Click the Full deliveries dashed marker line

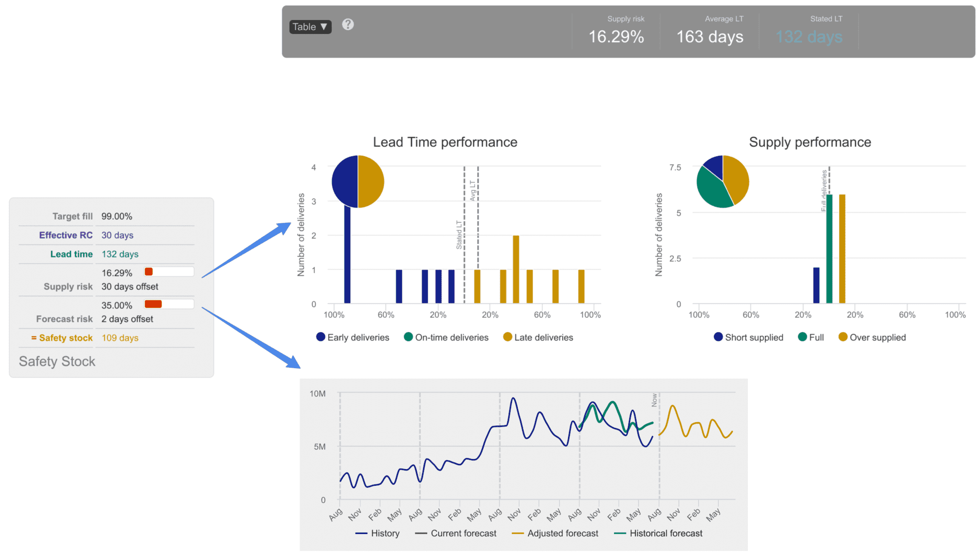click(x=829, y=180)
